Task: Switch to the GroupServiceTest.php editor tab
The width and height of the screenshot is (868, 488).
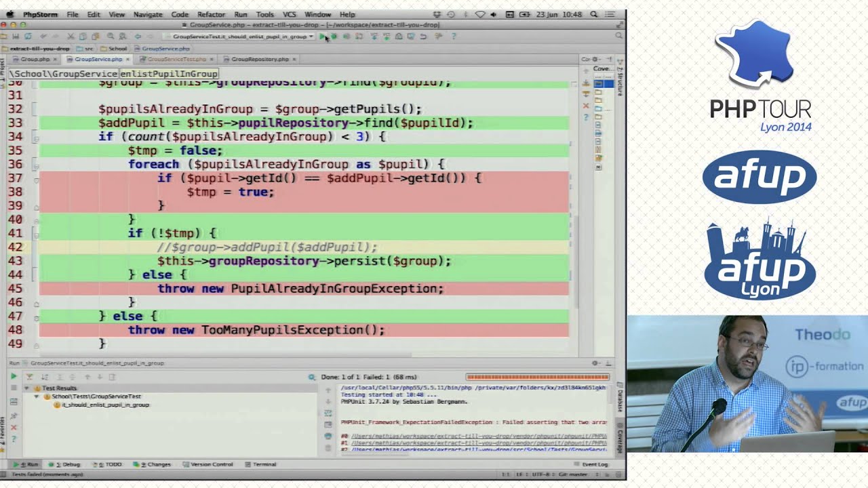Action: click(x=176, y=59)
